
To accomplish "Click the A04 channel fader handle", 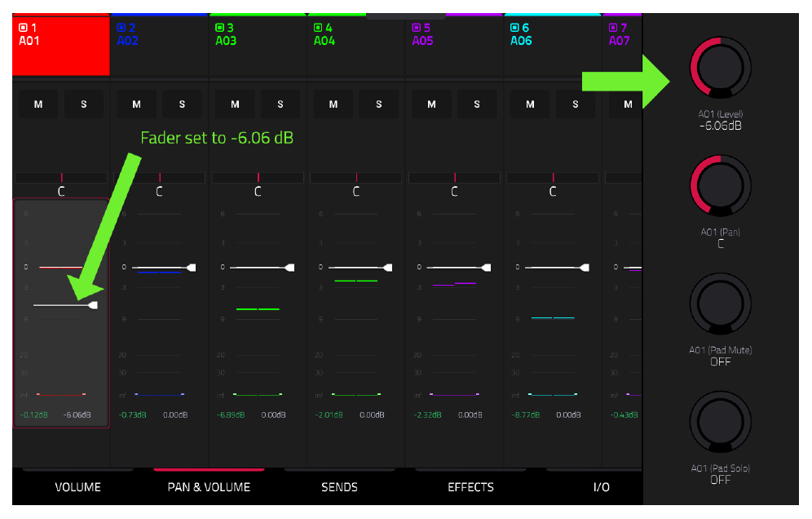I will [388, 268].
